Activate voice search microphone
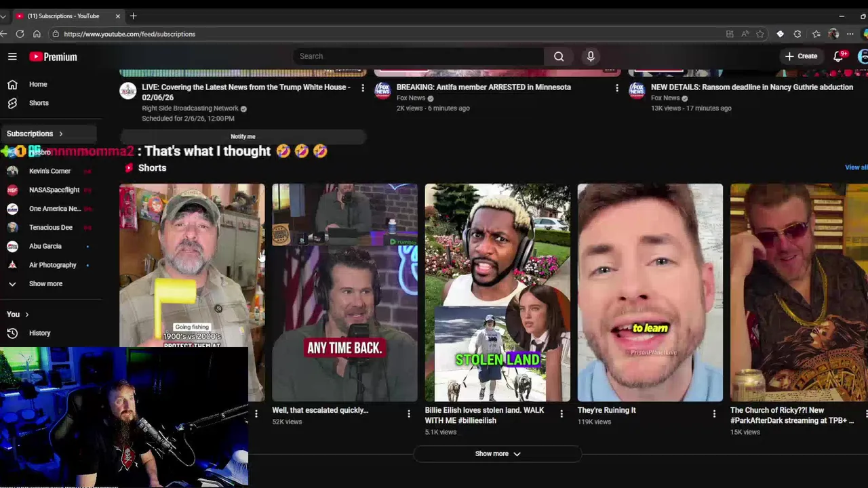 [591, 56]
